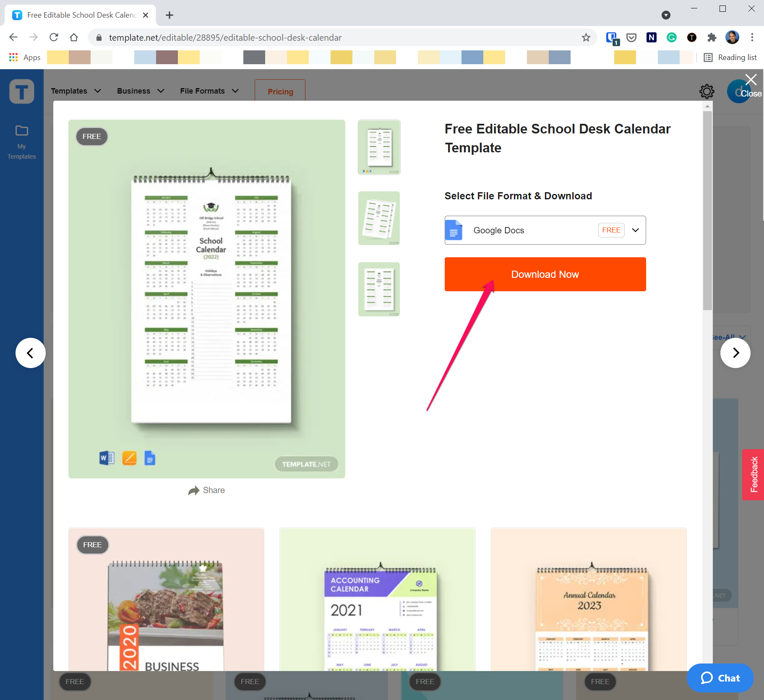Click the See-All link behind the dialog

730,337
